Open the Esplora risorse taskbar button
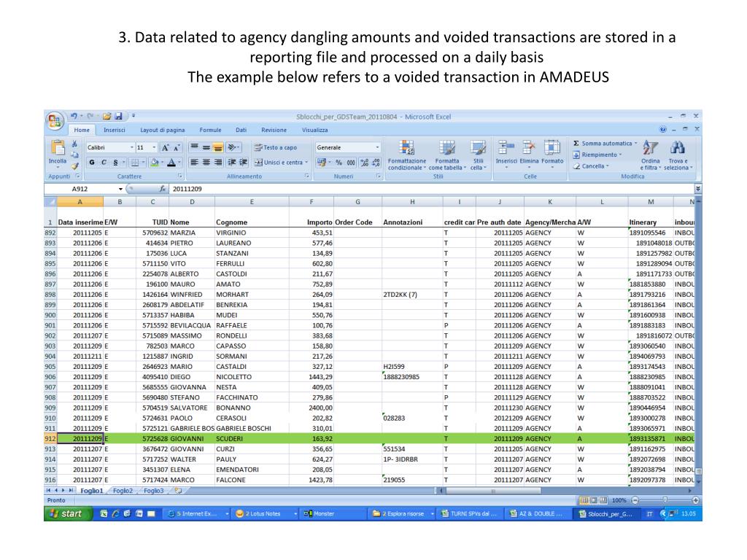The height and width of the screenshot is (560, 747). coord(403,514)
